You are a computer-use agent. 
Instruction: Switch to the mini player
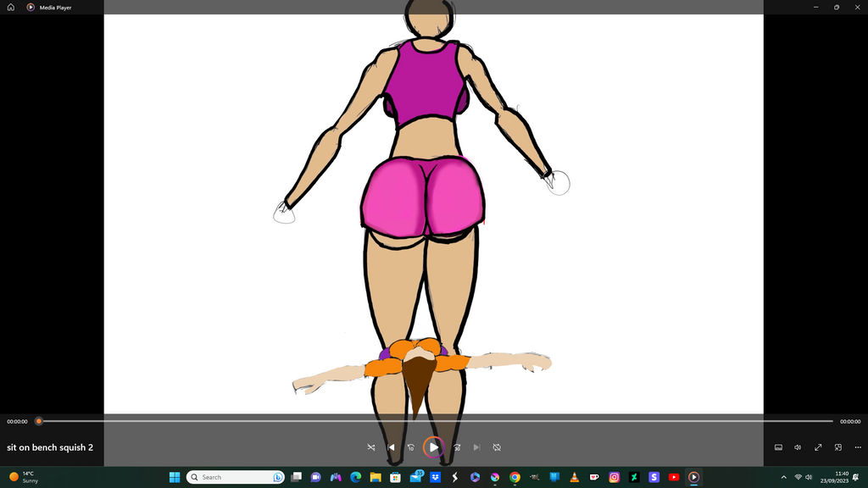click(838, 447)
